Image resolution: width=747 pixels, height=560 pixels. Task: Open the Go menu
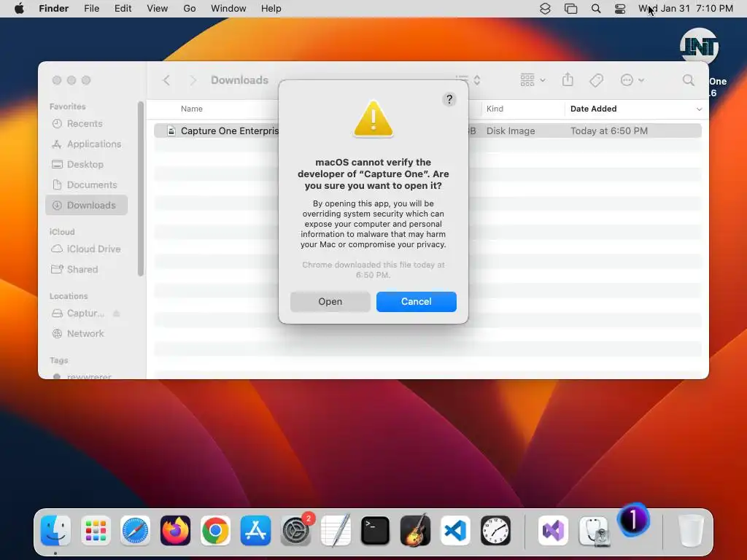pyautogui.click(x=190, y=9)
